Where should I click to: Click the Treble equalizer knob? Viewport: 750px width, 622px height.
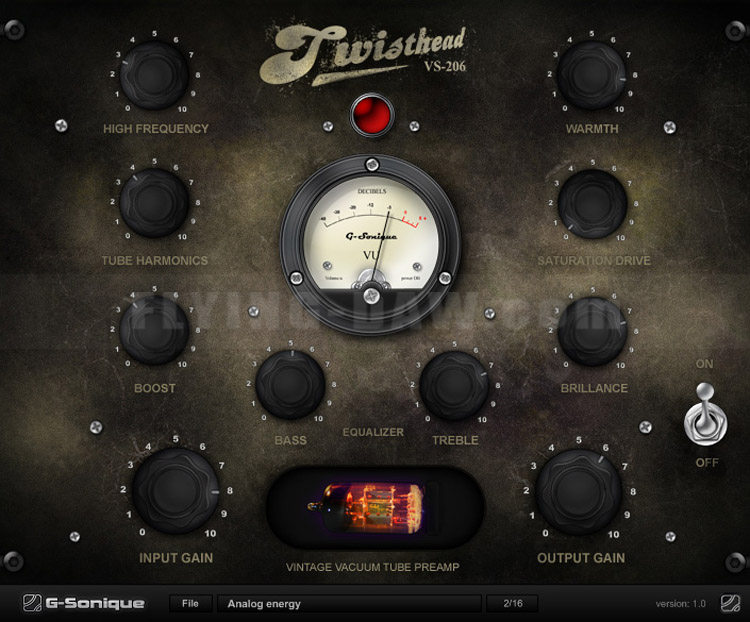pos(454,386)
